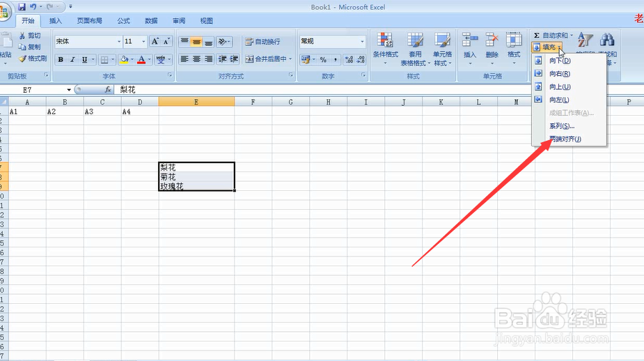Apply percent style icon
Screen dimensions: 644x361
tap(323, 60)
